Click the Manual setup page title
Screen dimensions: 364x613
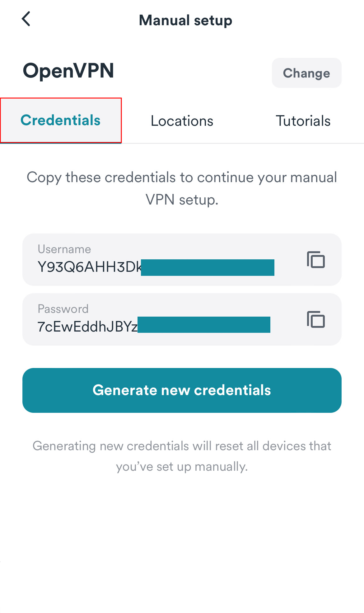(x=185, y=21)
